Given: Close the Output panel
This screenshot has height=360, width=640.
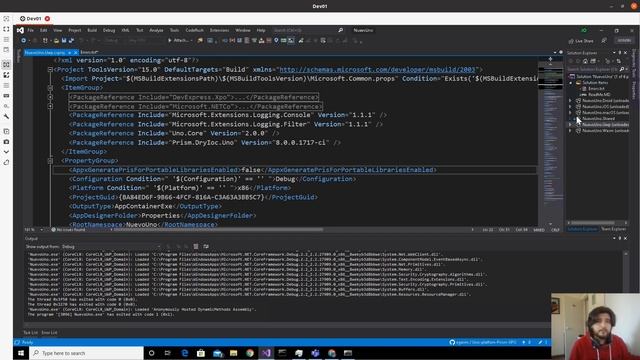Looking at the screenshot, I should tap(625, 238).
